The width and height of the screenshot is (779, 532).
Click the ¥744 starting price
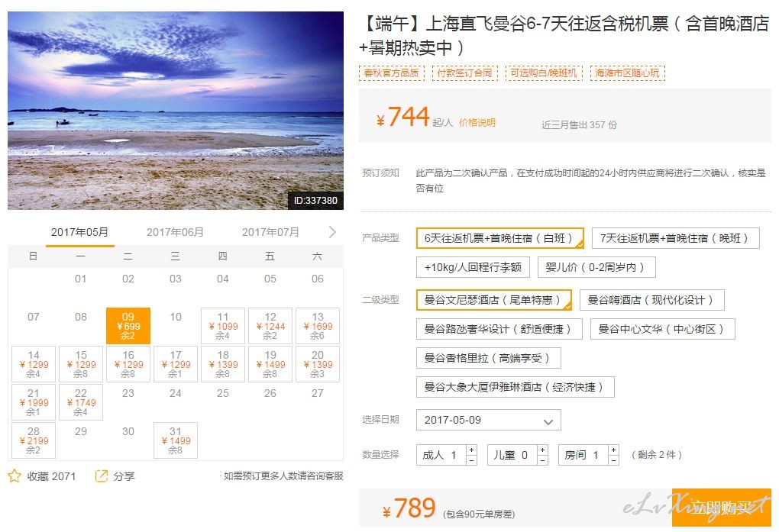[x=402, y=117]
